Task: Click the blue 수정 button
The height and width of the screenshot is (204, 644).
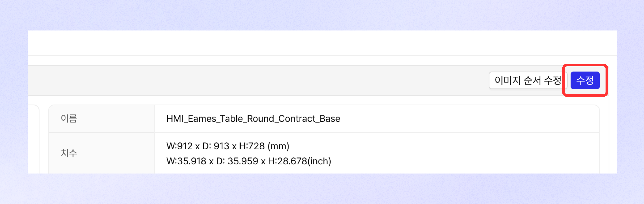Action: pos(585,80)
